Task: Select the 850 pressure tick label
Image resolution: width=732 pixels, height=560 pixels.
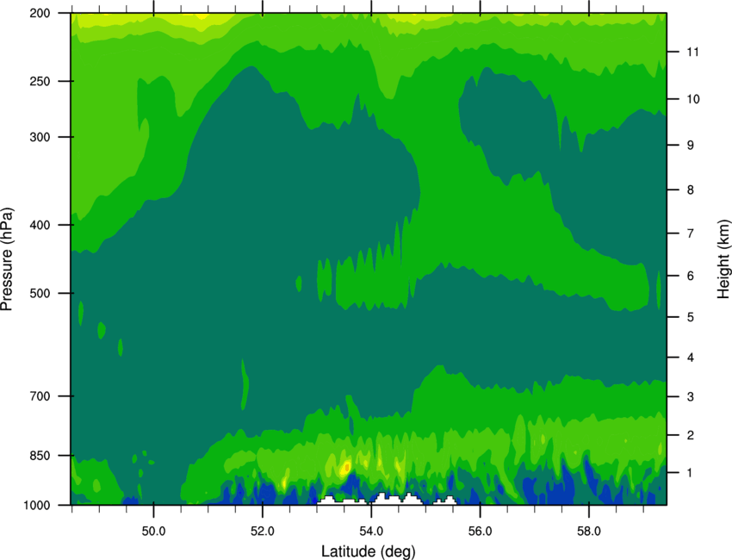Action: pos(40,456)
